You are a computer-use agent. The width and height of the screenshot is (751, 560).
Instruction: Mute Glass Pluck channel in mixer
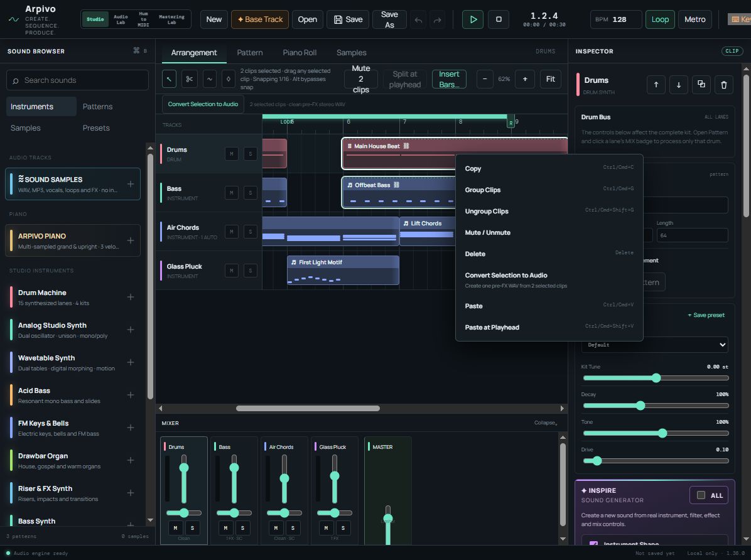click(x=326, y=528)
